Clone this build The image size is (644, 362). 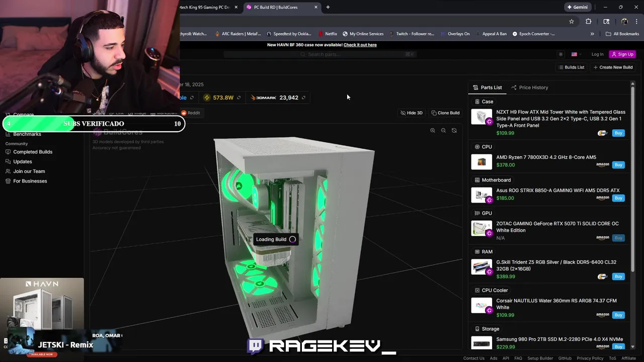tap(446, 113)
